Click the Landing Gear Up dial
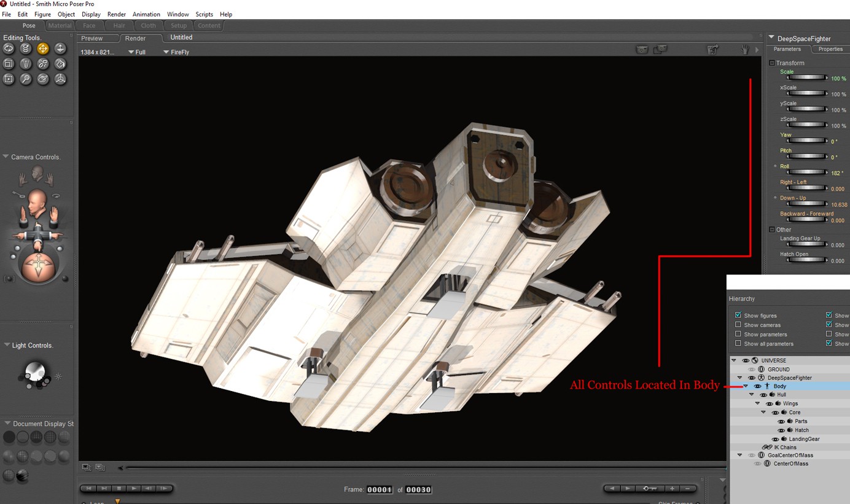 tap(807, 244)
